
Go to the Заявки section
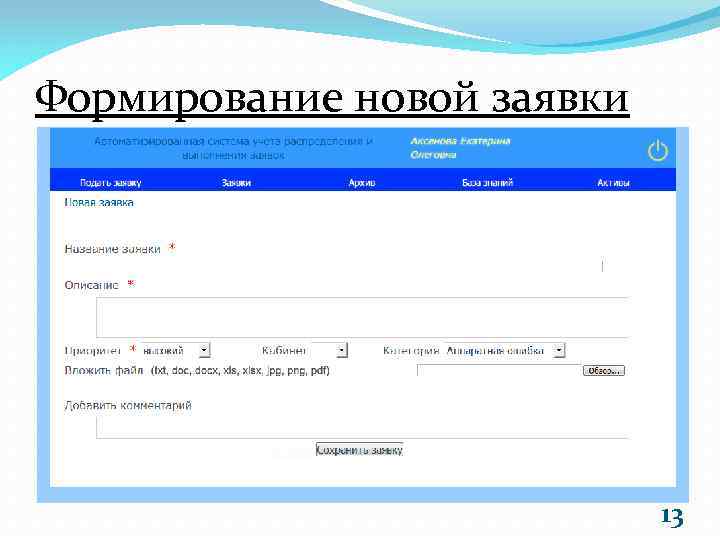(236, 183)
